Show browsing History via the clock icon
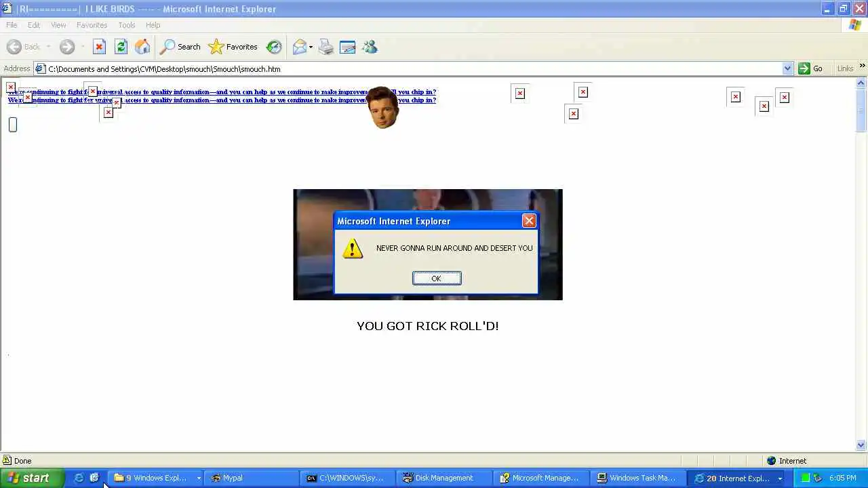868x488 pixels. (274, 47)
